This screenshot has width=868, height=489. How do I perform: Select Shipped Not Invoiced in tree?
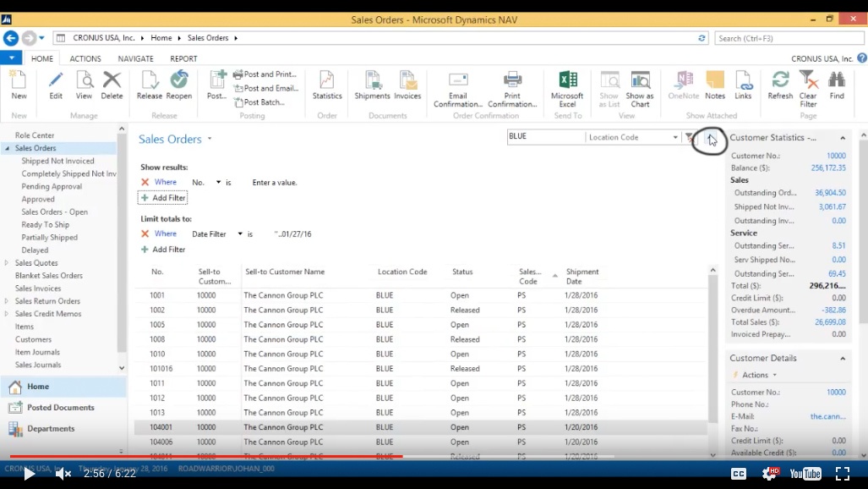(x=57, y=161)
